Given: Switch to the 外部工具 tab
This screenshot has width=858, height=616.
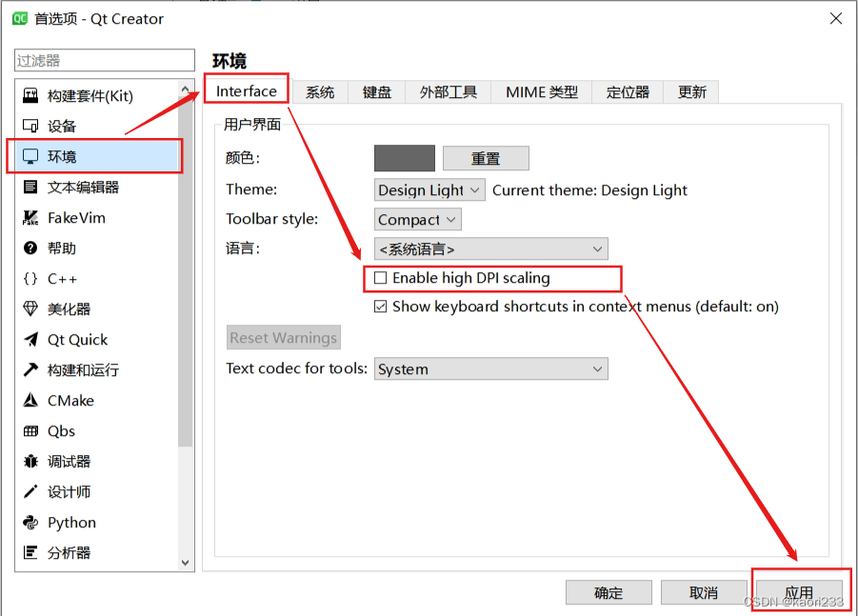Looking at the screenshot, I should tap(449, 92).
